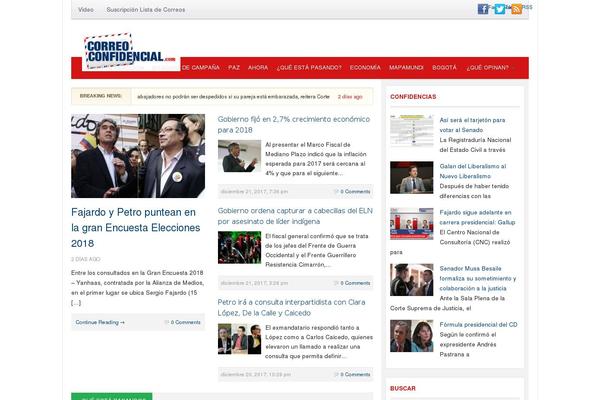Screen dimensions: 600x400
Task: Click the BUSCAR sidebar heading
Action: 403,389
